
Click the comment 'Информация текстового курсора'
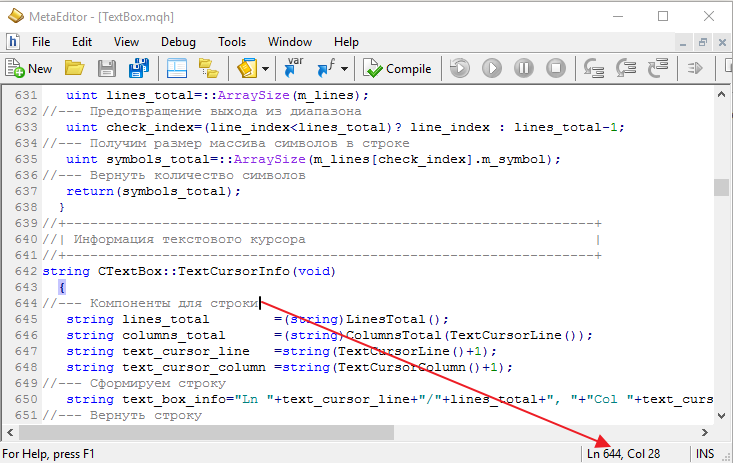[x=189, y=239]
